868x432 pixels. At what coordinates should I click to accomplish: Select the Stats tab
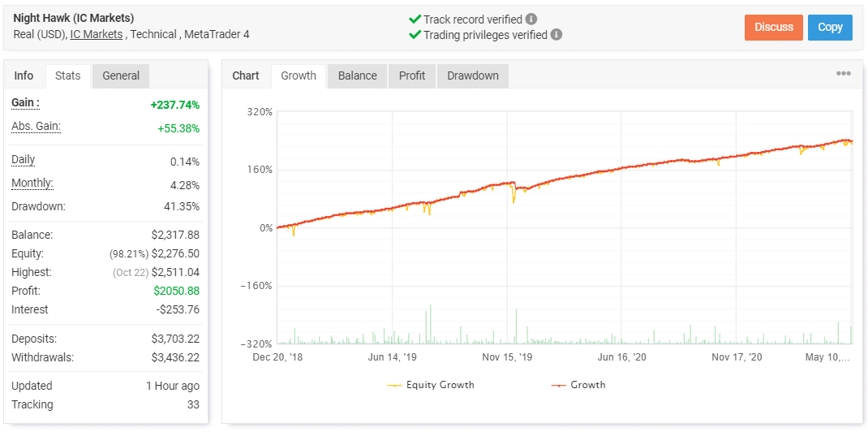[68, 76]
